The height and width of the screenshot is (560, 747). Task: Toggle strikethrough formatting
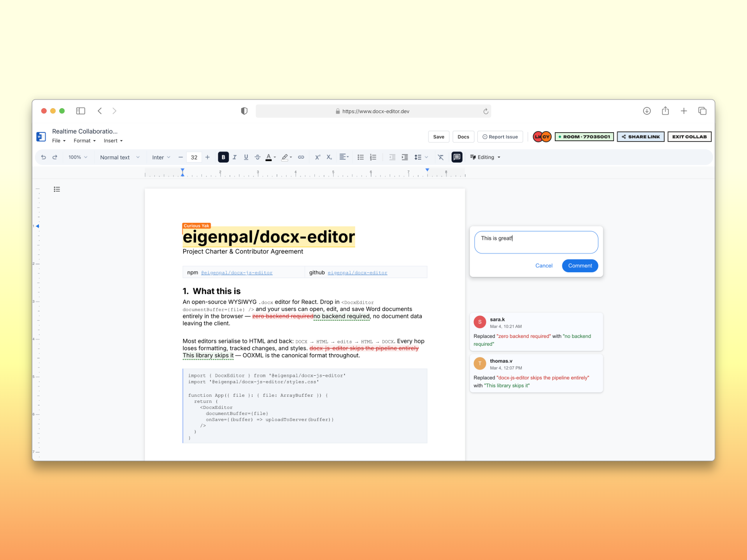(x=258, y=157)
